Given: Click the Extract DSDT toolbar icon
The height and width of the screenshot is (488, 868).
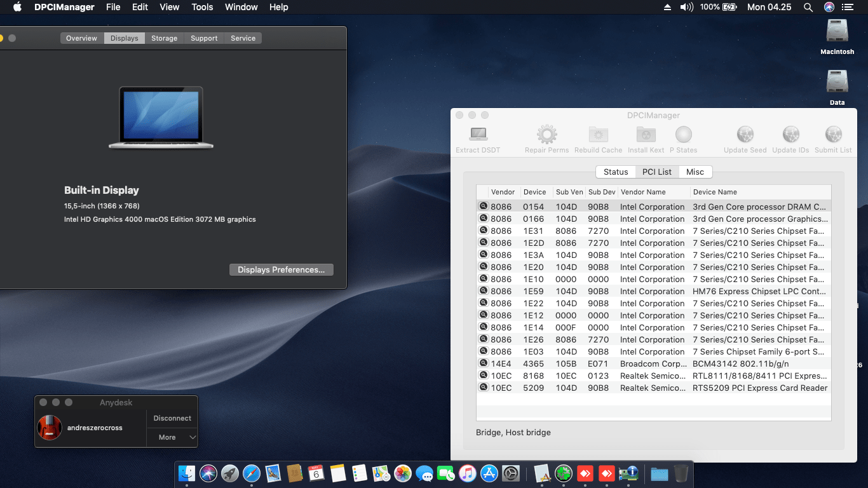Looking at the screenshot, I should tap(478, 135).
